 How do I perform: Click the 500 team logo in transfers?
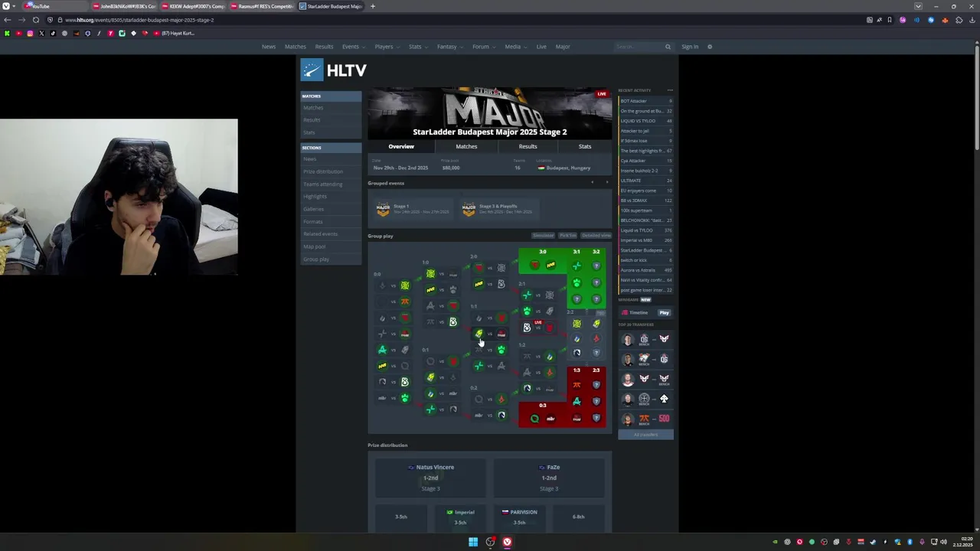pos(664,419)
